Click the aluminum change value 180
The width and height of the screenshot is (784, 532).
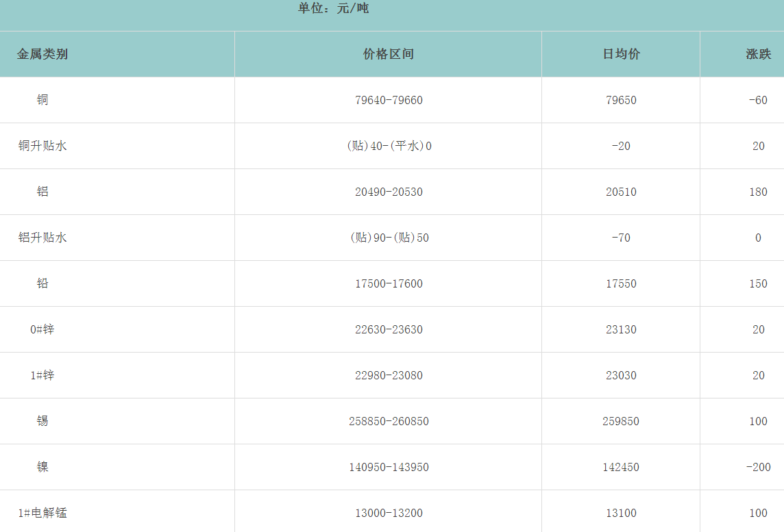tap(758, 192)
